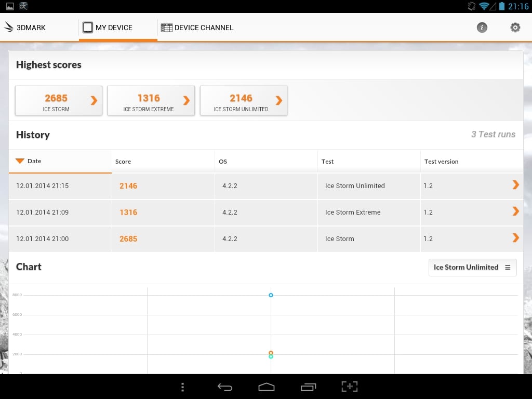Open the info icon in header

482,28
